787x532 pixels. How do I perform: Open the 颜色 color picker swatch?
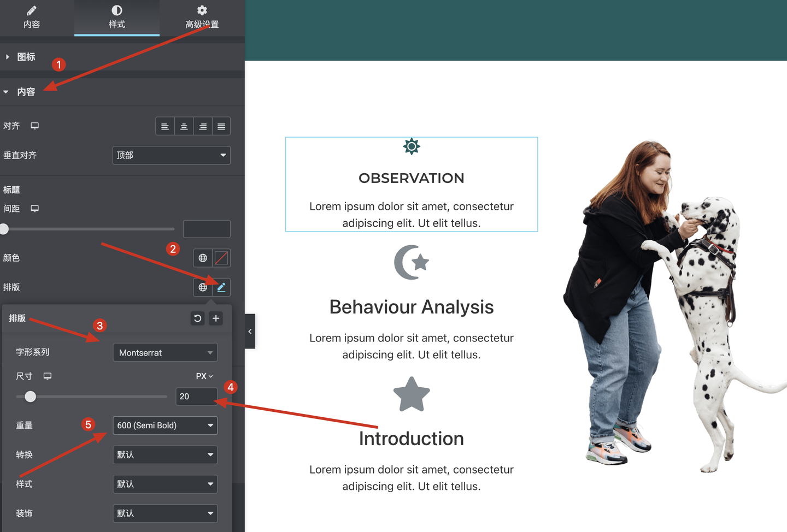(x=221, y=258)
